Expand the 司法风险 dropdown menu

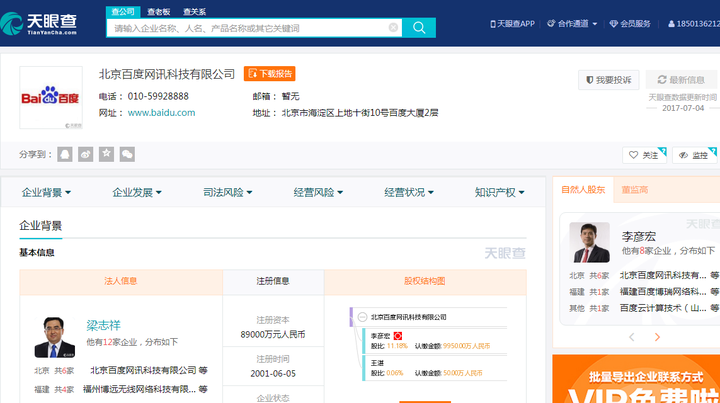point(228,192)
